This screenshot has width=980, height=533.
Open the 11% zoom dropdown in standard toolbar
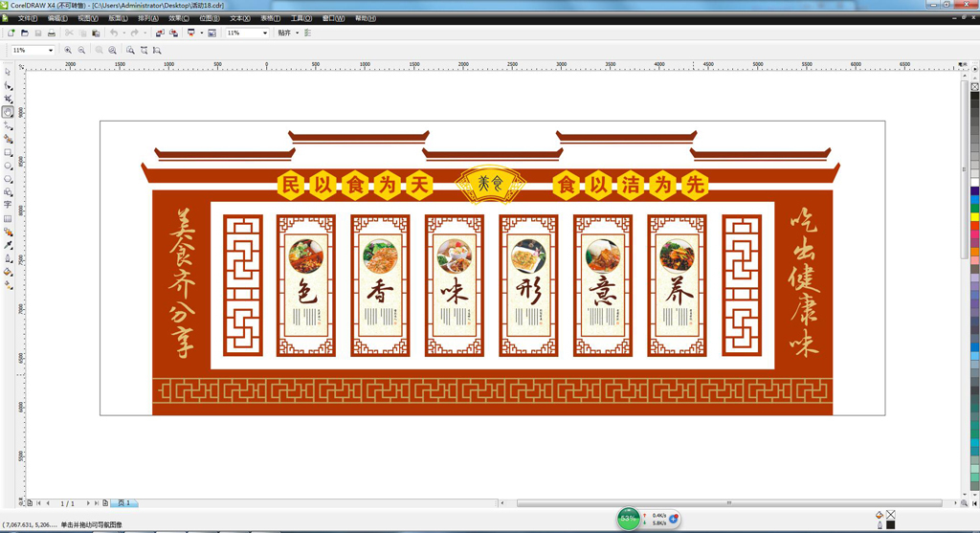point(265,33)
